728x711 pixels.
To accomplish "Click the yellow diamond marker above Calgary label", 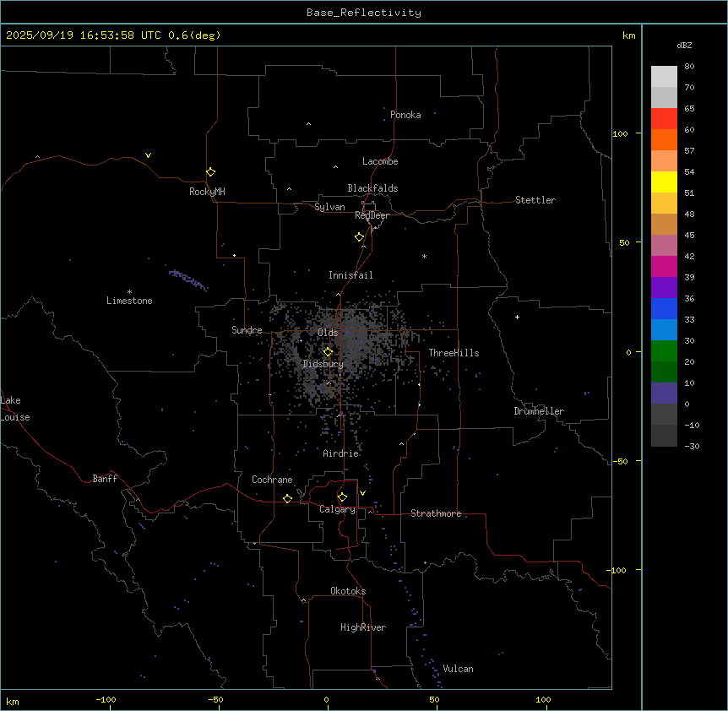I will coord(342,497).
